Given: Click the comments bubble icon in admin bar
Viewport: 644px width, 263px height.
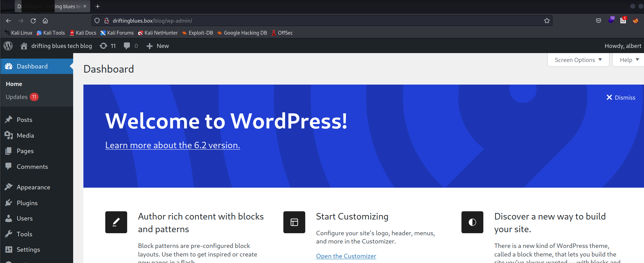Looking at the screenshot, I should pos(127,46).
